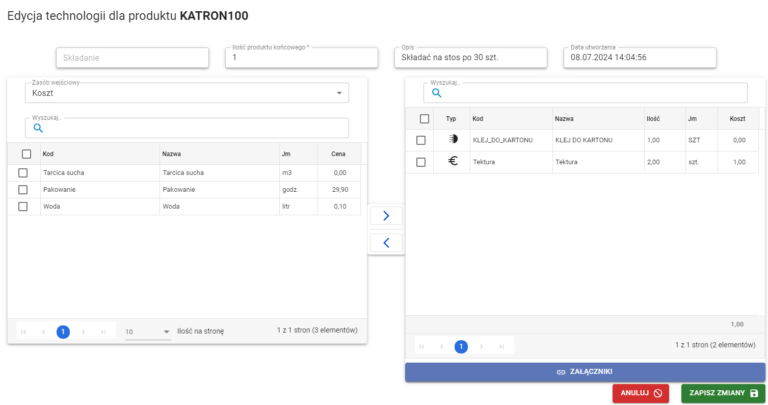Click the search icon in left panel
Image resolution: width=768 pixels, height=405 pixels.
pos(39,128)
